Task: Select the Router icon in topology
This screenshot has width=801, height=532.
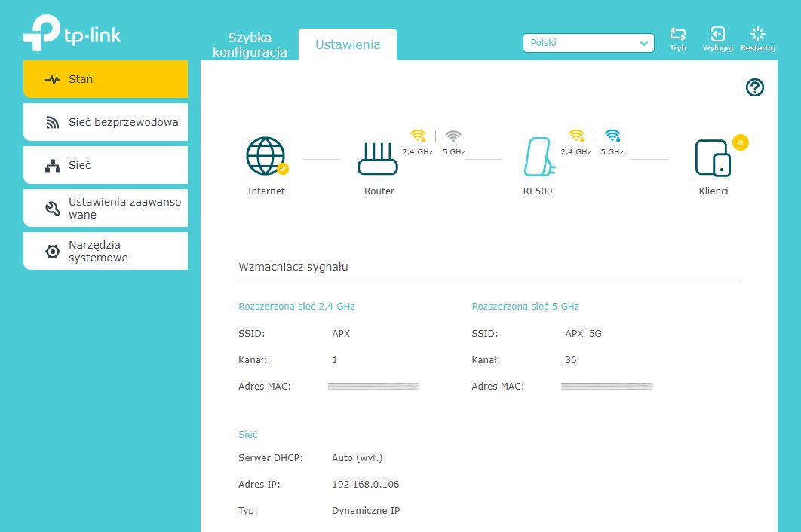Action: [x=379, y=157]
